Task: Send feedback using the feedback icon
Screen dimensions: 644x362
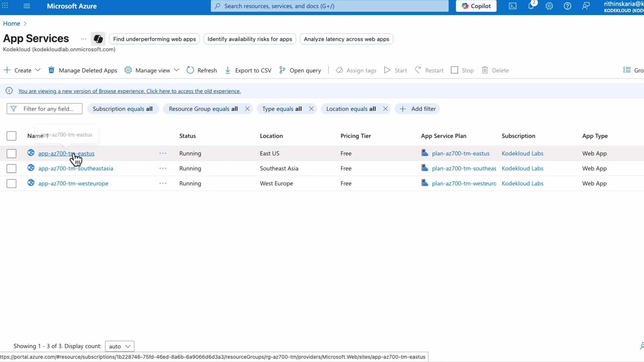Action: (x=586, y=6)
